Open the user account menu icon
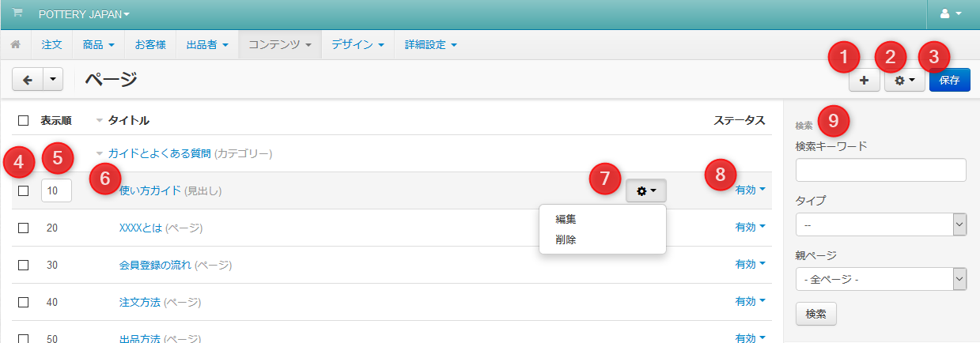 point(948,14)
